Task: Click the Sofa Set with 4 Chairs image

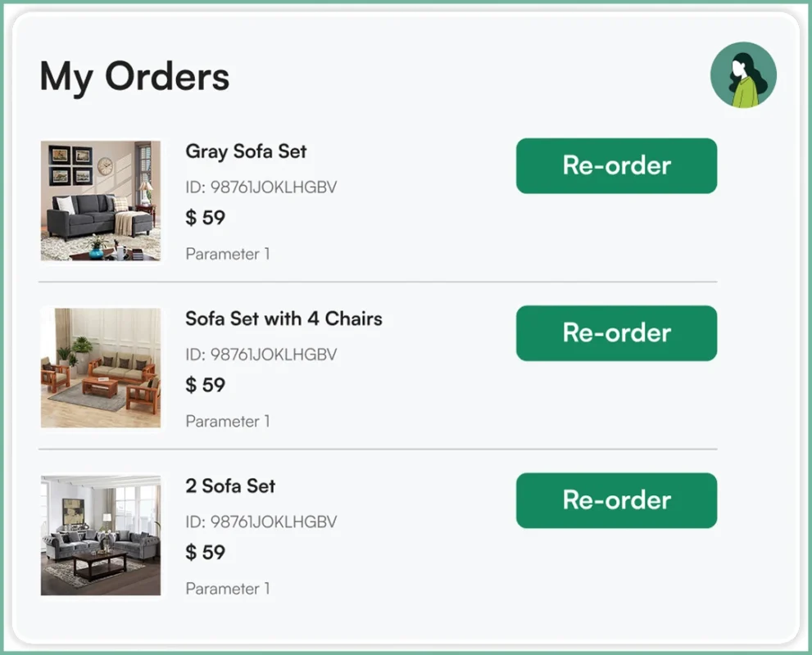Action: click(x=101, y=368)
